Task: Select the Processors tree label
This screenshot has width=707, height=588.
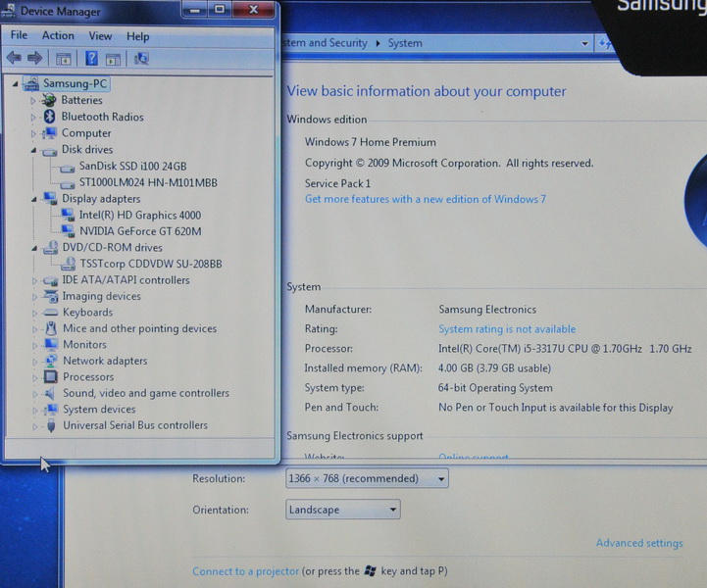Action: tap(88, 376)
